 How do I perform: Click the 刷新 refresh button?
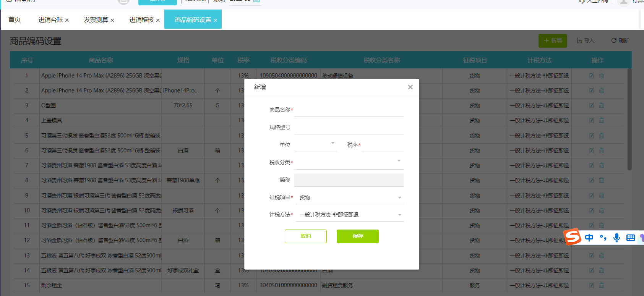[x=620, y=40]
